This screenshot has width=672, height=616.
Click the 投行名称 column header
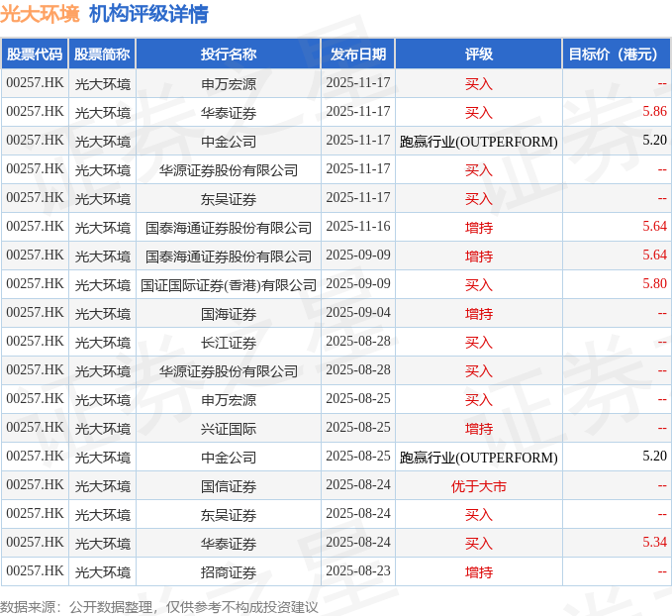tap(229, 54)
